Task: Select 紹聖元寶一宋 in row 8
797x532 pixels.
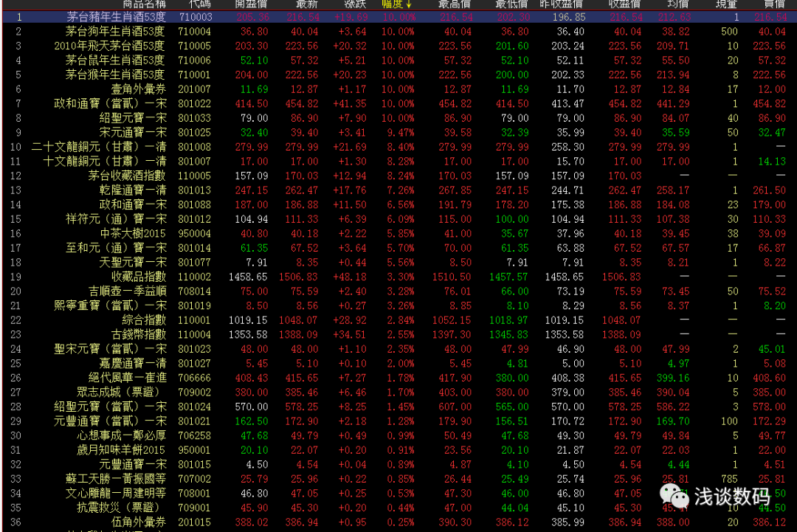Action: (133, 118)
